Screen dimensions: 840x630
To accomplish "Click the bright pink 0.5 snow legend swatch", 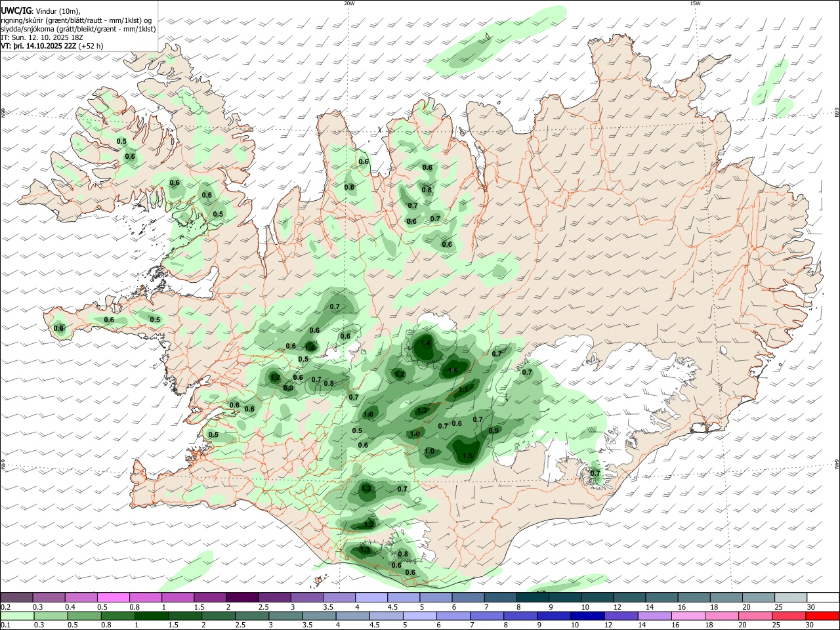I will click(x=114, y=598).
